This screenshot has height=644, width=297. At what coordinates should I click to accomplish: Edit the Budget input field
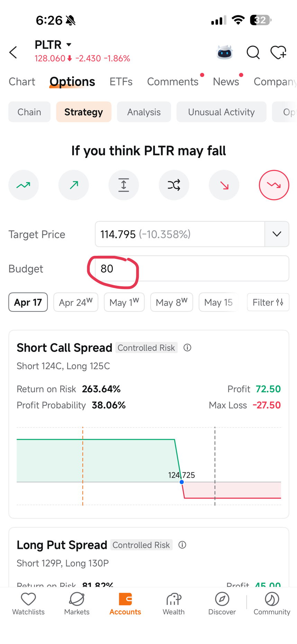(x=192, y=269)
